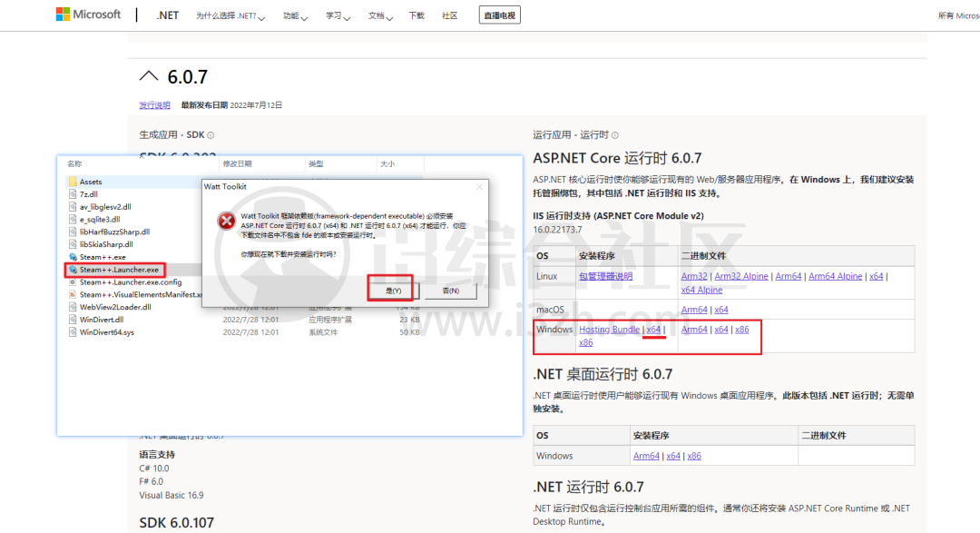The width and height of the screenshot is (980, 533).
Task: Collapse the 6.0.7 release section chevron
Action: point(149,76)
